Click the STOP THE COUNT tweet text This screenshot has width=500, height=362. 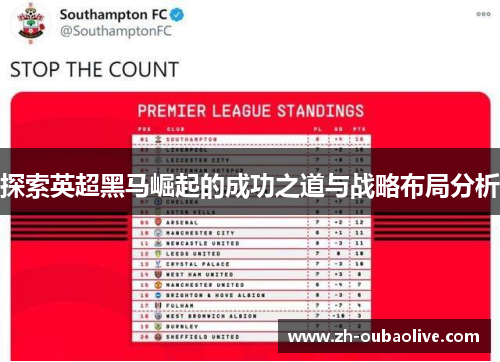[x=95, y=70]
